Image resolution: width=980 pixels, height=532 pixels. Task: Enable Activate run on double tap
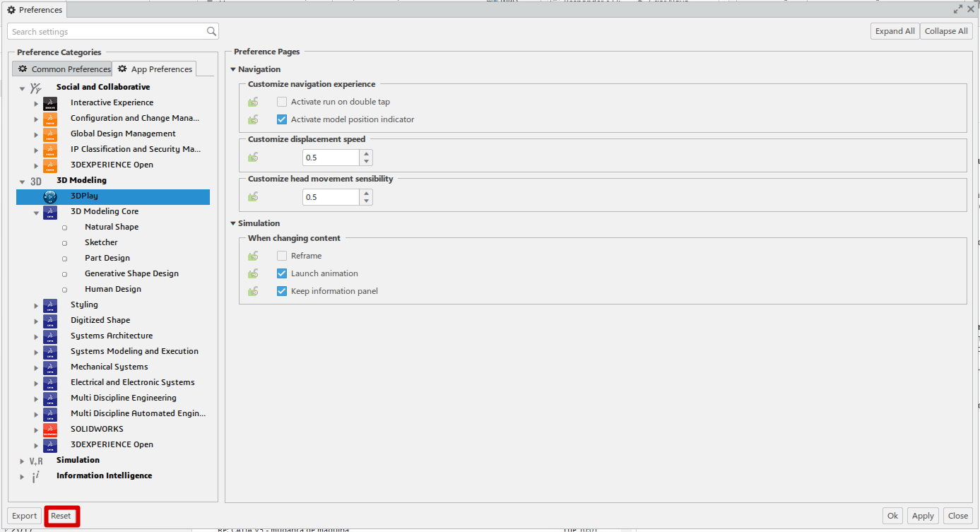pos(282,102)
